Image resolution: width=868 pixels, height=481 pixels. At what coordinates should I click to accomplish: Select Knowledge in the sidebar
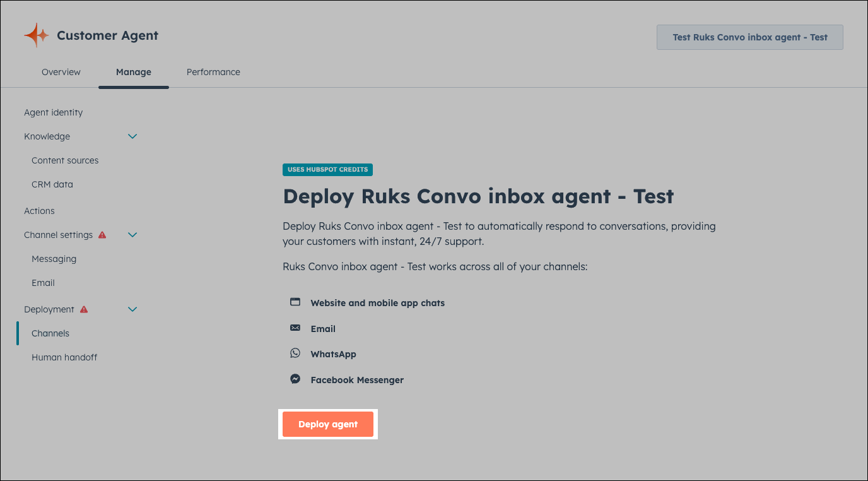47,136
